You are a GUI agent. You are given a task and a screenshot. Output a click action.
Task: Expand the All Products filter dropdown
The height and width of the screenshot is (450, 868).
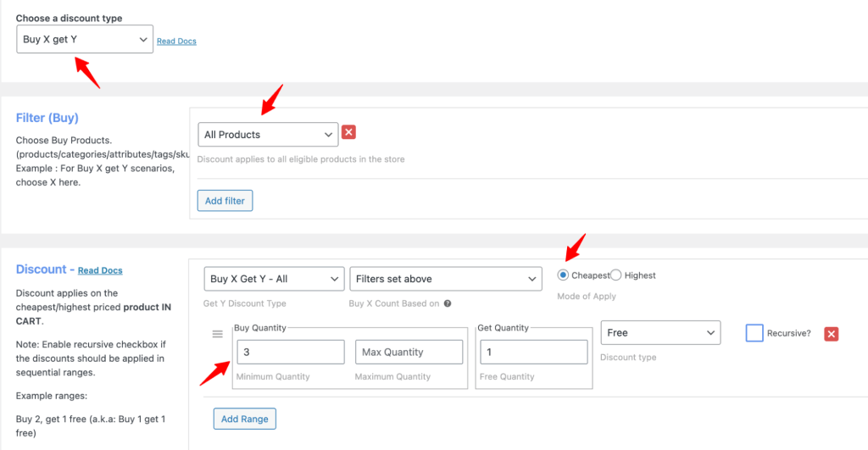[x=268, y=135]
